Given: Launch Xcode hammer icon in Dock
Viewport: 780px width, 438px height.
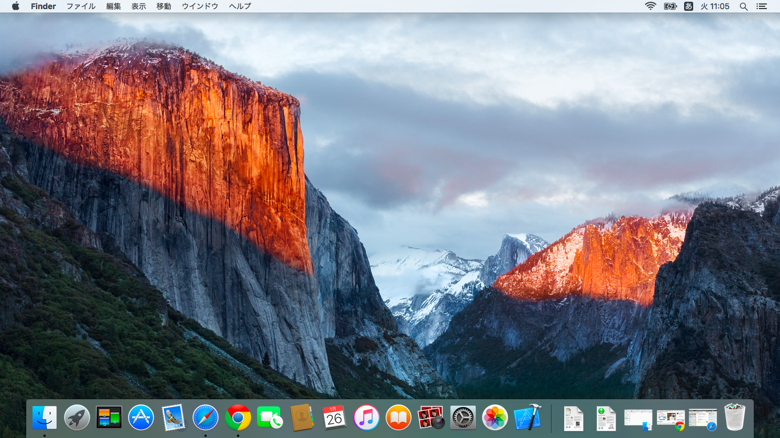Looking at the screenshot, I should (527, 417).
